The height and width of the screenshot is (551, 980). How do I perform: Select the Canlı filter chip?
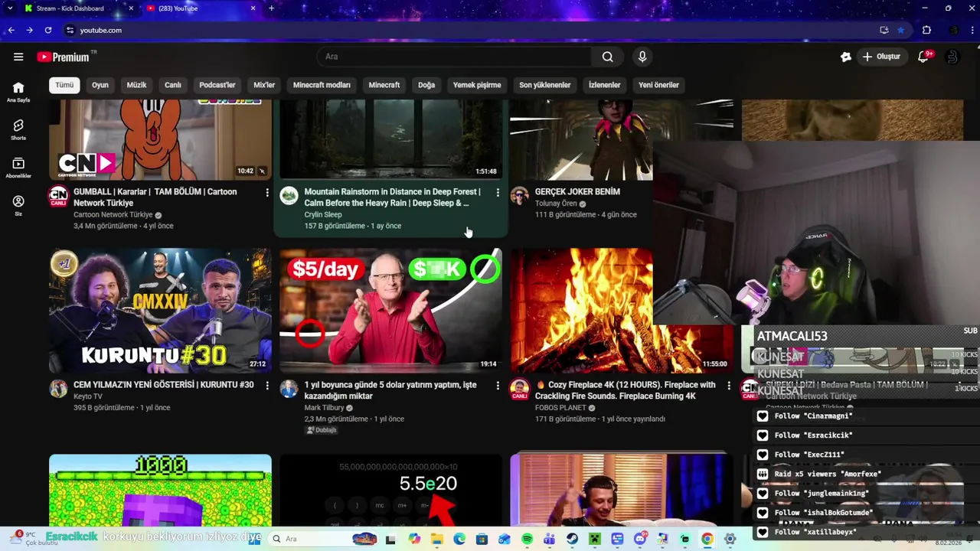tap(173, 85)
